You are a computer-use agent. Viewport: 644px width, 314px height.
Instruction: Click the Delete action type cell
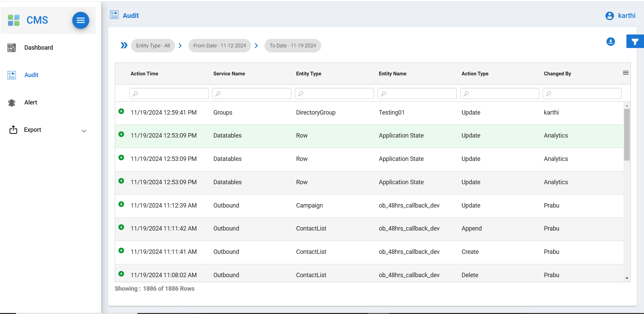coord(470,275)
